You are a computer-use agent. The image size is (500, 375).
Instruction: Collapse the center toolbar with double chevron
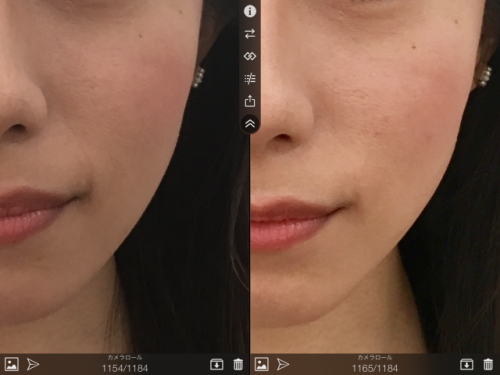[x=250, y=124]
